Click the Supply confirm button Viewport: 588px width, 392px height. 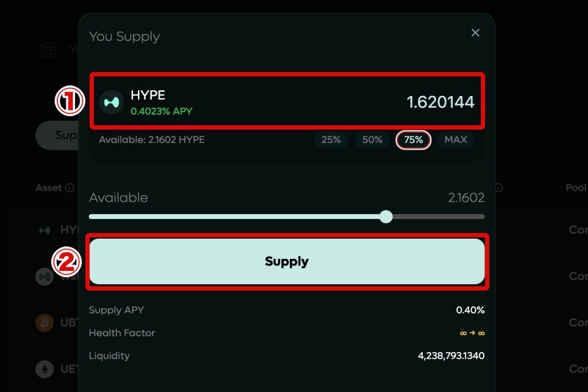coord(287,262)
